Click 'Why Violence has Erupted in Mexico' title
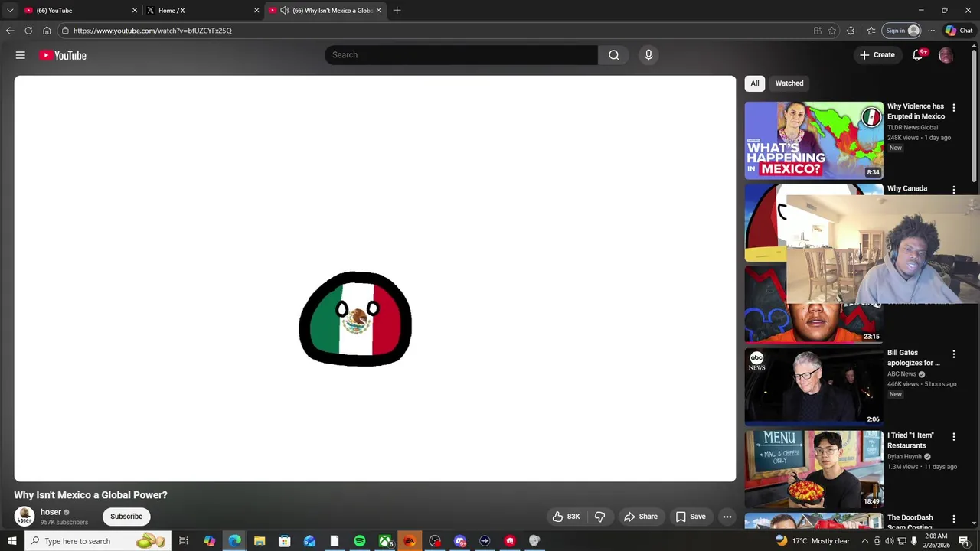Screen dimensions: 980x551 pyautogui.click(x=916, y=112)
